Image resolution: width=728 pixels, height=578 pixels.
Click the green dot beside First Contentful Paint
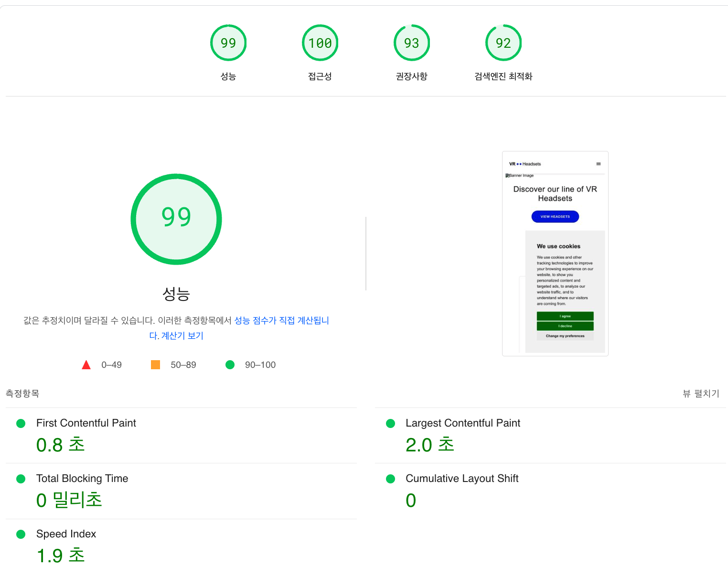point(21,423)
